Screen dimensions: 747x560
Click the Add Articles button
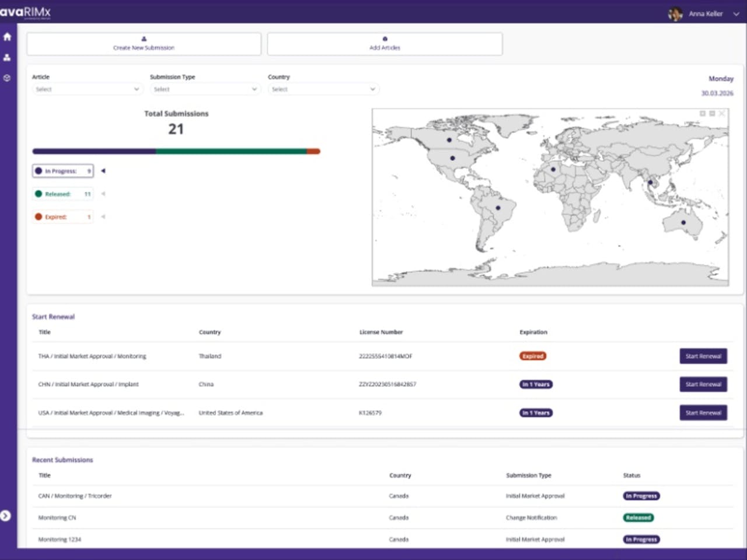(x=385, y=44)
